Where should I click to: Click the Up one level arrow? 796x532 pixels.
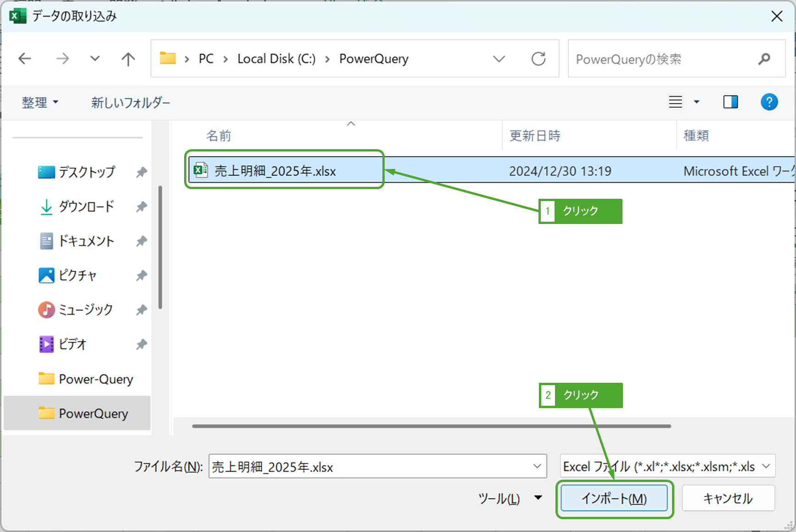128,59
